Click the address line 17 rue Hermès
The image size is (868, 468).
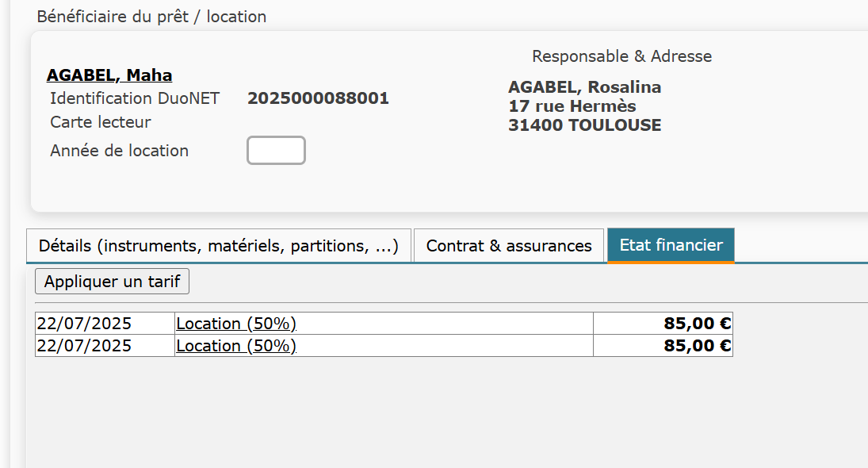point(572,106)
